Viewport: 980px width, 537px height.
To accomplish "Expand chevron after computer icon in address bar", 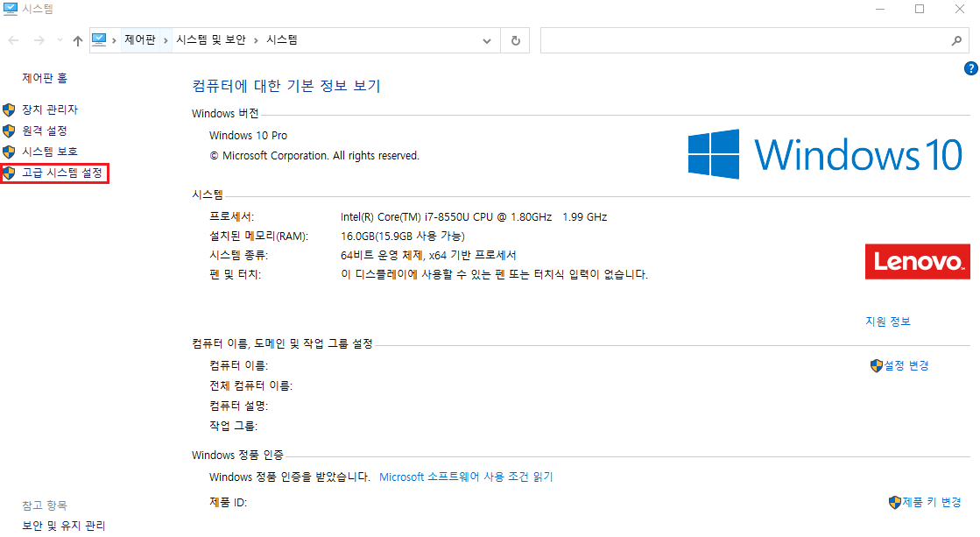I will (x=115, y=40).
